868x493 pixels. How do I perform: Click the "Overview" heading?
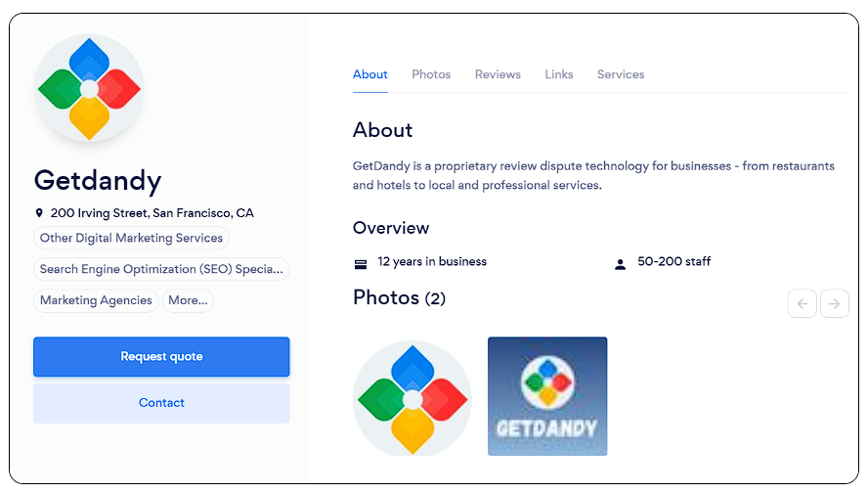pyautogui.click(x=391, y=228)
